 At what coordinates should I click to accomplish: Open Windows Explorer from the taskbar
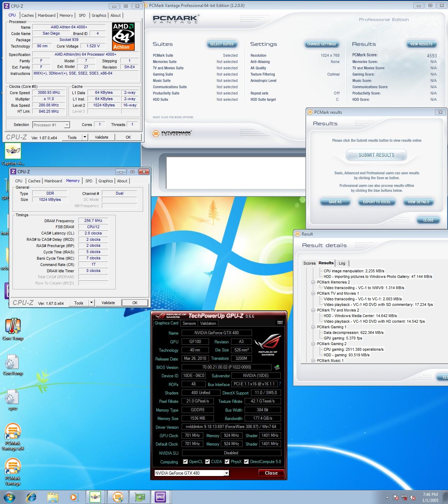pos(53,497)
